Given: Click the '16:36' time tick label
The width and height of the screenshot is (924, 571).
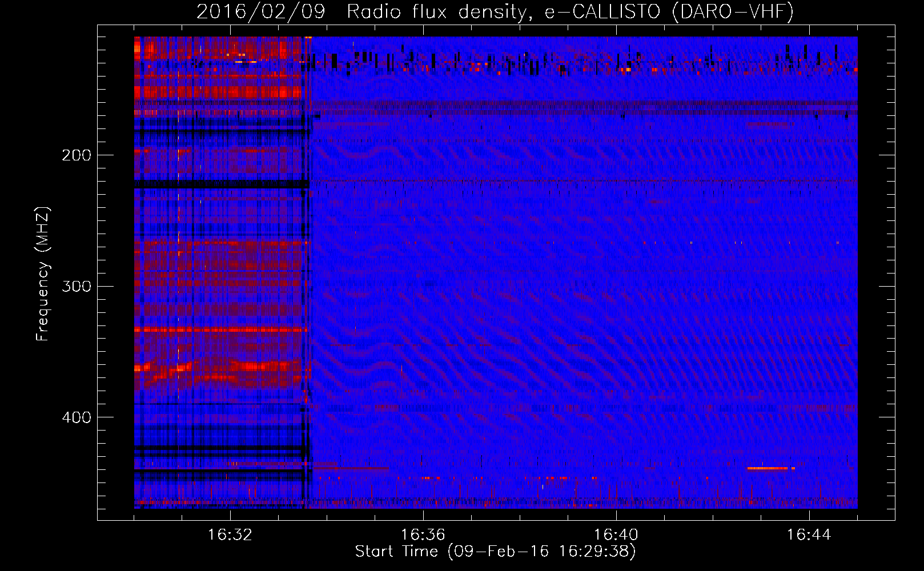Looking at the screenshot, I should (x=423, y=535).
